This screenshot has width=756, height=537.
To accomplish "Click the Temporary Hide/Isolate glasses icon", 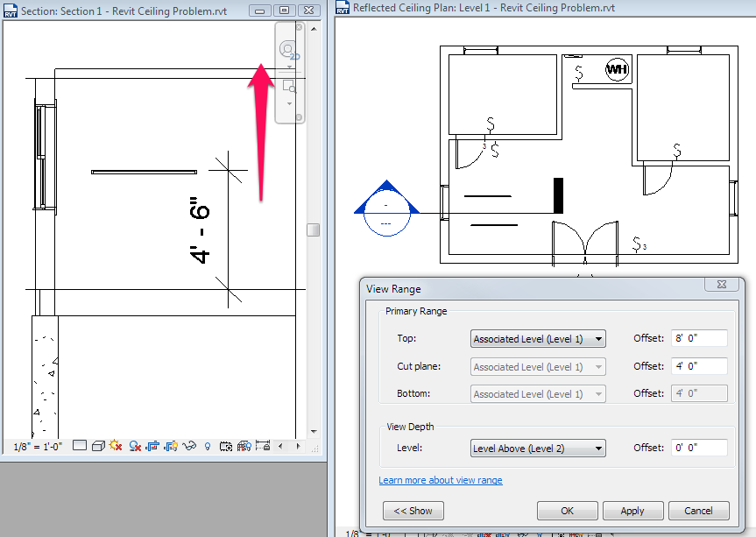I will (x=189, y=446).
